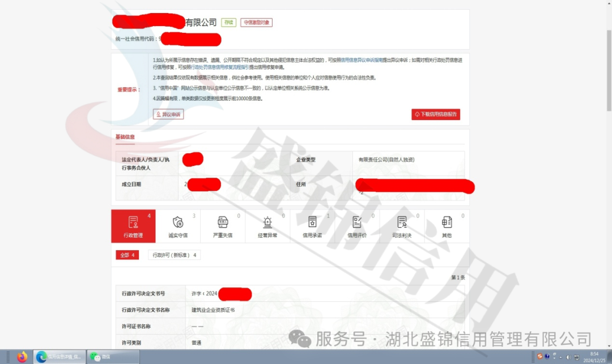The image size is (612, 364).
Task: Launch Firefox from the taskbar
Action: [22, 357]
